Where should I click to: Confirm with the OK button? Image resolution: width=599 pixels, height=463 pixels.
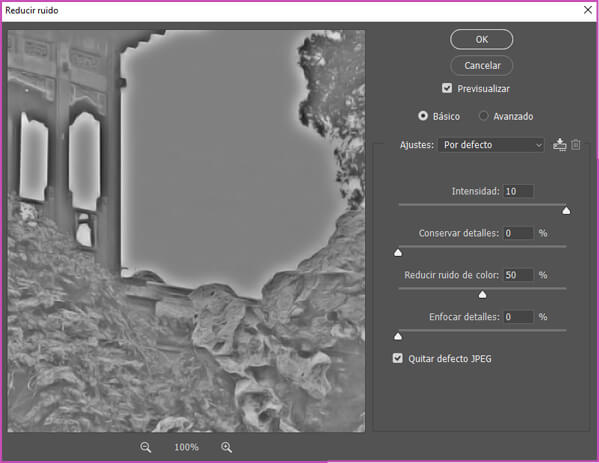481,39
